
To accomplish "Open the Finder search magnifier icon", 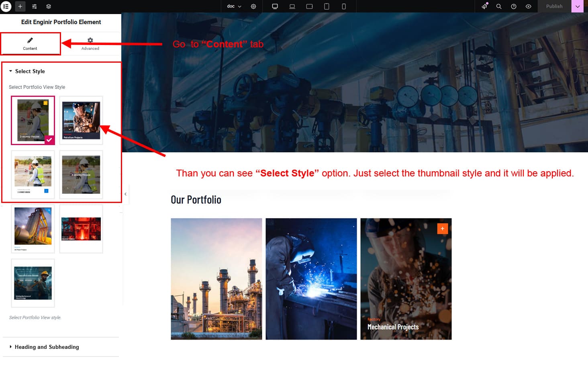I will pyautogui.click(x=499, y=6).
